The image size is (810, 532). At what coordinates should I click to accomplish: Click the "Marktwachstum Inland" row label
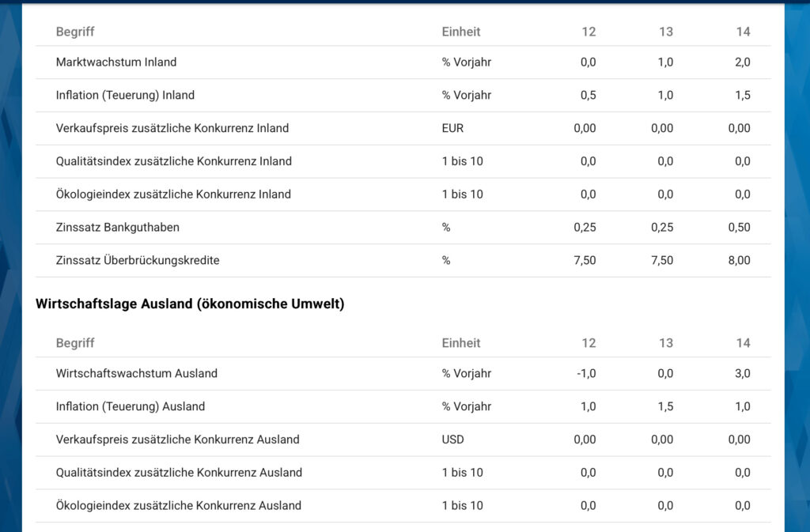pos(116,62)
